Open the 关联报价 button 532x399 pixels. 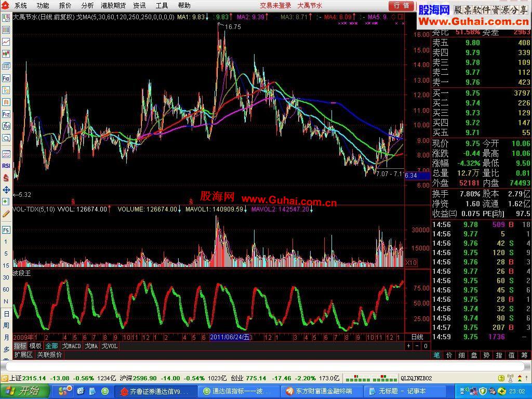click(49, 354)
